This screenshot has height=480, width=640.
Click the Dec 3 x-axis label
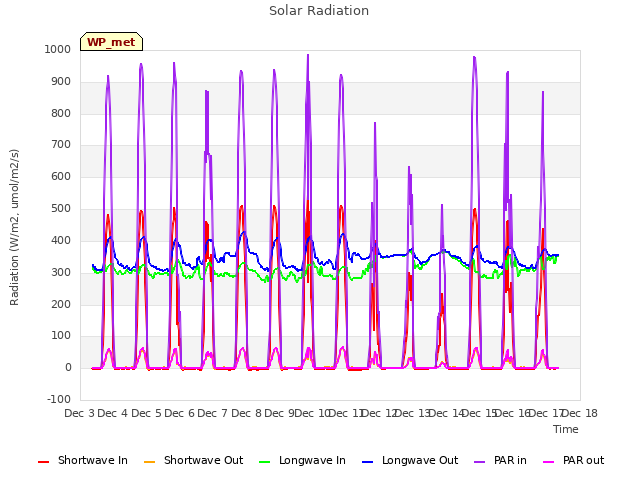[79, 413]
